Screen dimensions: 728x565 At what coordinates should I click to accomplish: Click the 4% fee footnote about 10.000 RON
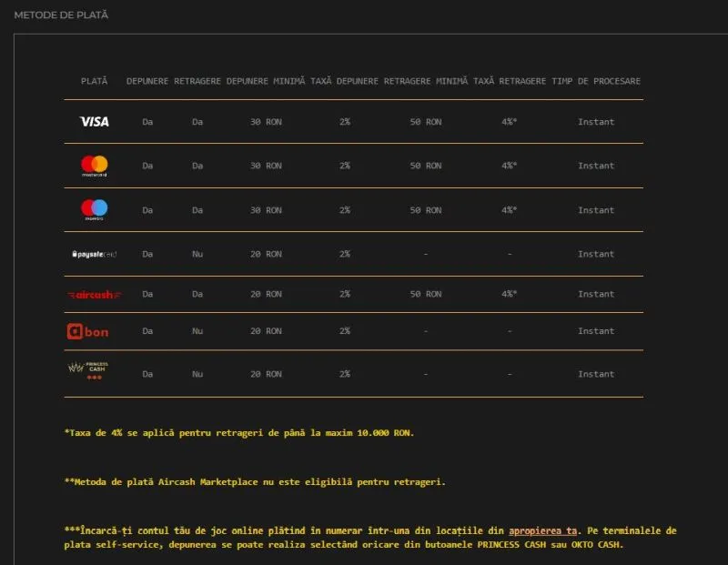(x=239, y=433)
